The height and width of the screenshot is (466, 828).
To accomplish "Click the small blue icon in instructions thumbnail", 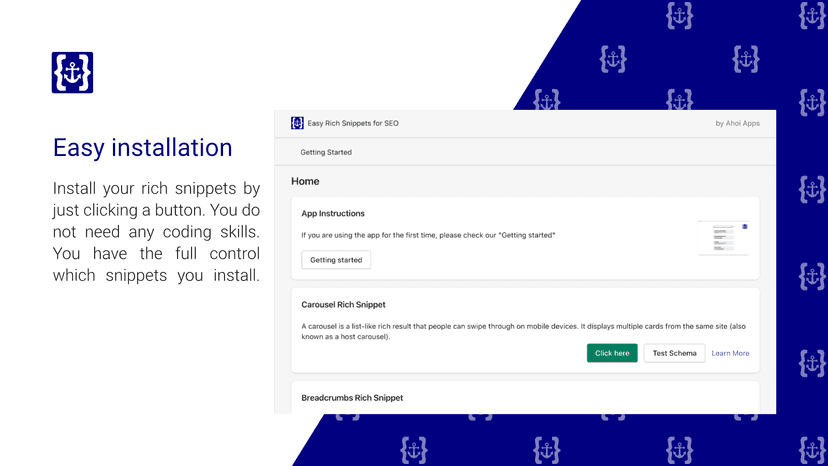I will click(x=745, y=227).
